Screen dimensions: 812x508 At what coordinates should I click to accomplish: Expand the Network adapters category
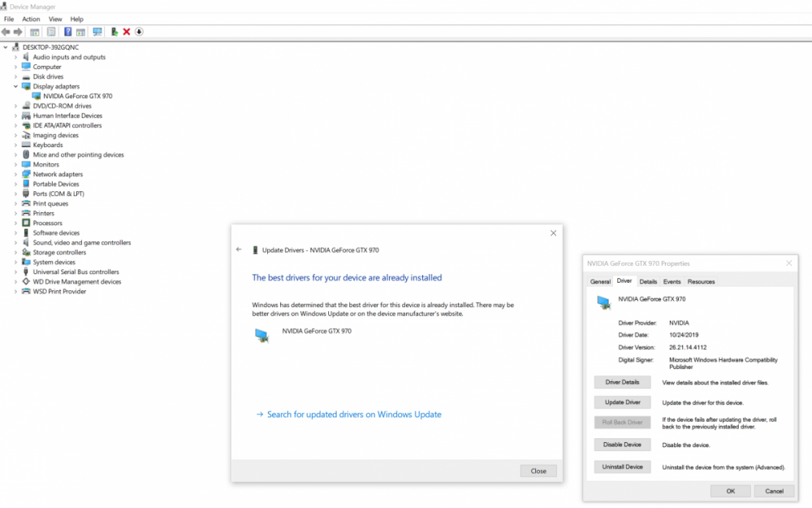tap(15, 174)
